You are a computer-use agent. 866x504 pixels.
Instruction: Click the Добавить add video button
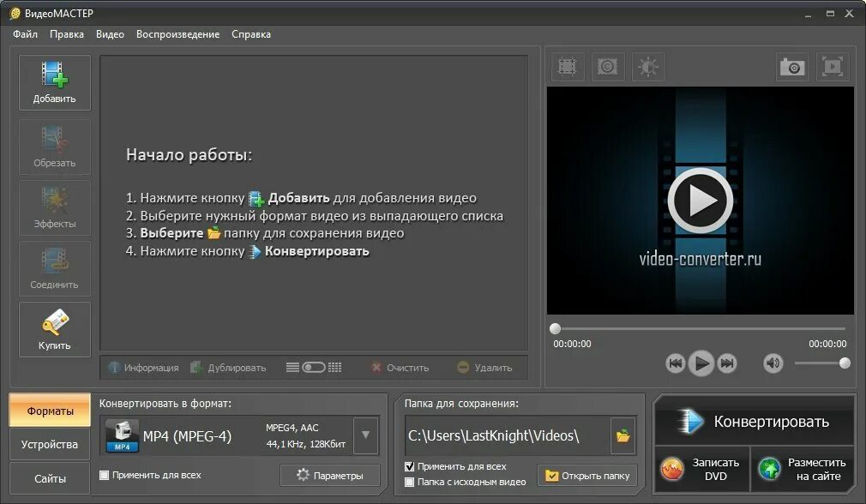coord(55,83)
